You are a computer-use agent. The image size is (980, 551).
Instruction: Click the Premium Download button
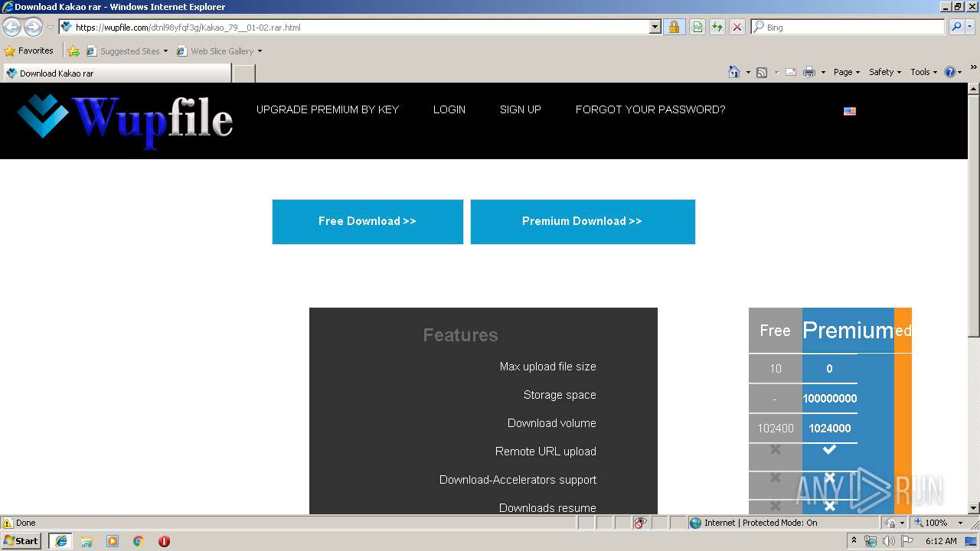[x=583, y=222]
